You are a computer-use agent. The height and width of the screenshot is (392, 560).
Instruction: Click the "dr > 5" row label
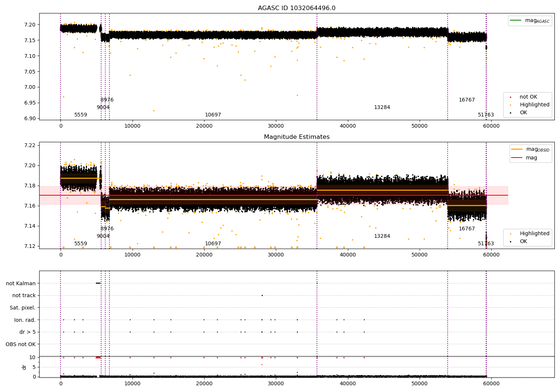coord(28,332)
